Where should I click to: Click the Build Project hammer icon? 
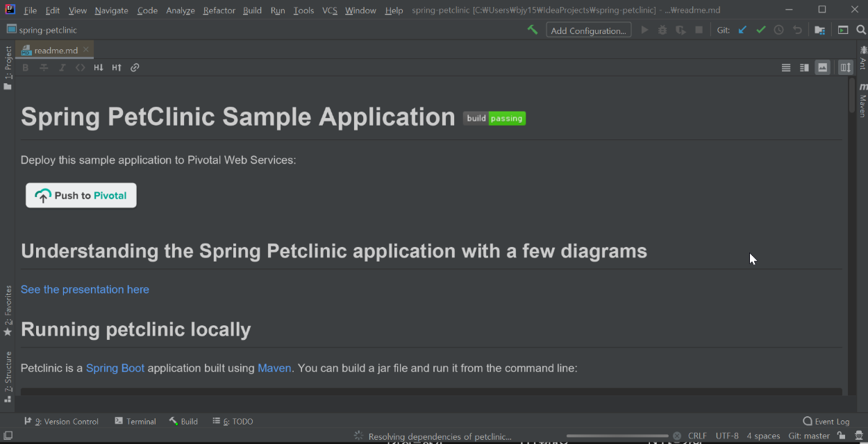point(533,30)
